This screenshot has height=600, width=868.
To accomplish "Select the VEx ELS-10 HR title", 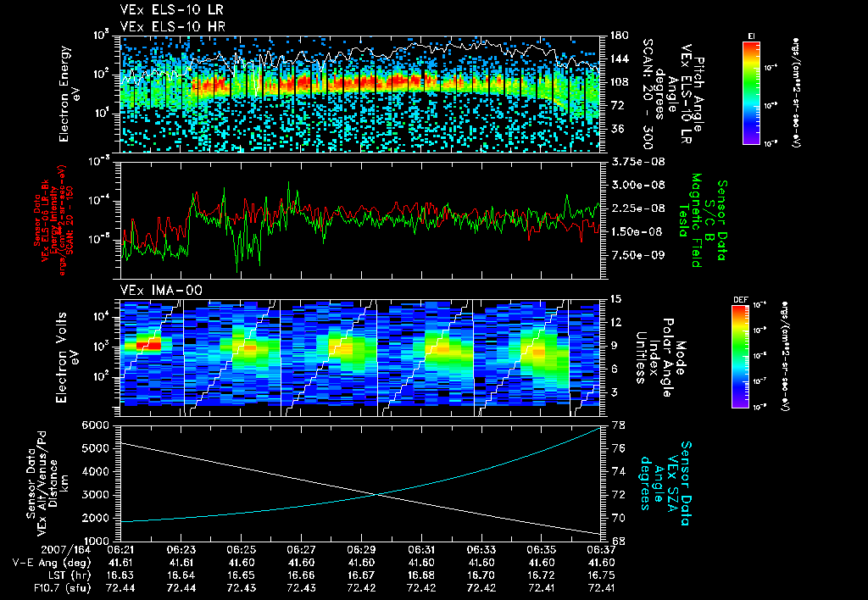I will [172, 26].
